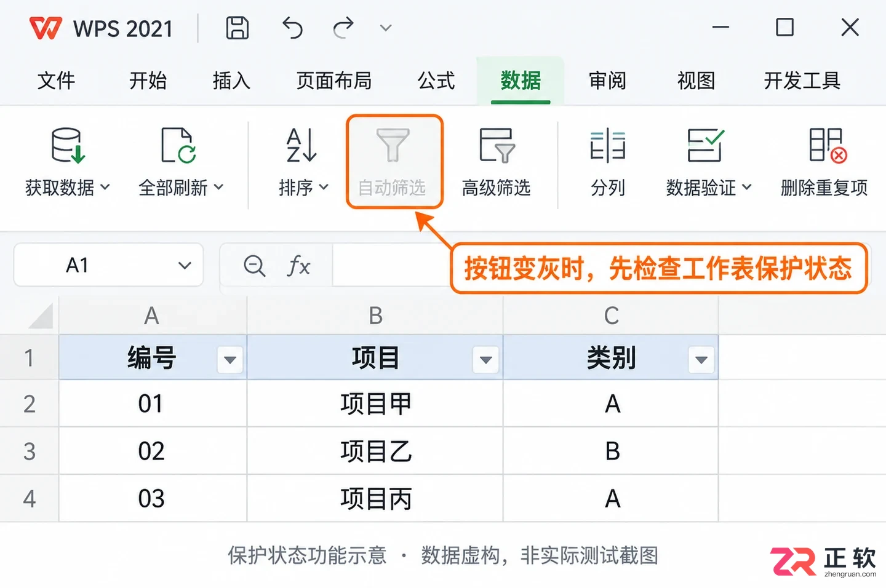
Task: Select the cell 项目甲
Action: tap(375, 403)
